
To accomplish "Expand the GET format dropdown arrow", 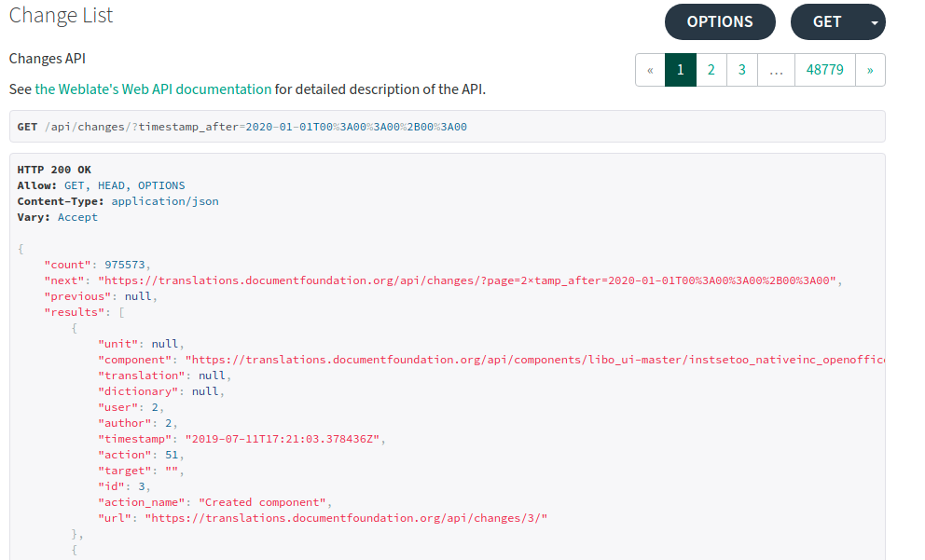I will click(875, 22).
